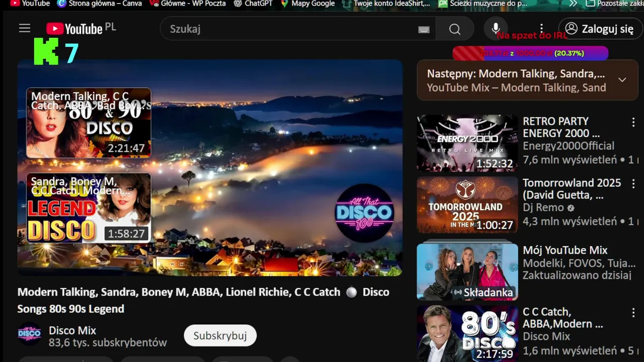Open Twoje konto IdeaShirt bookmark

tap(386, 4)
